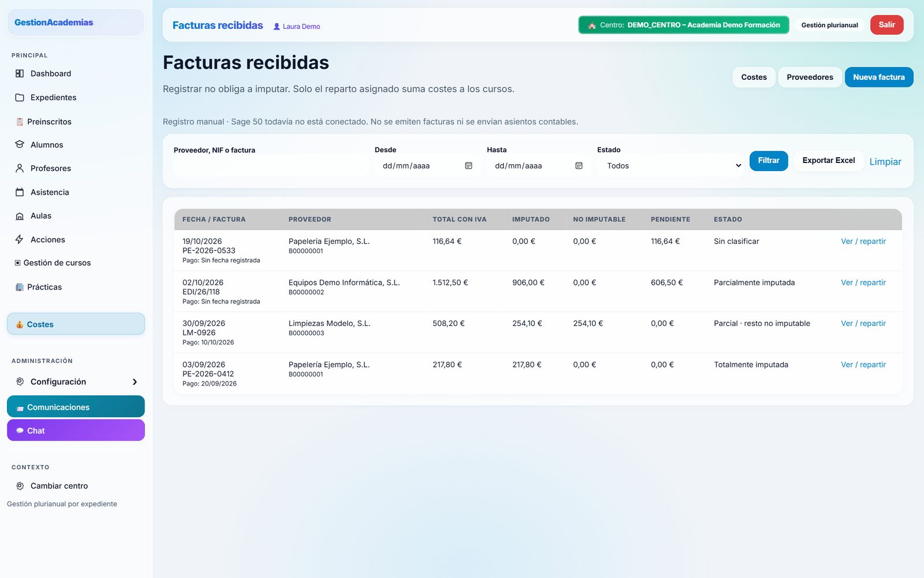
Task: Focus the Proveedor, NIF o factura field
Action: pyautogui.click(x=271, y=165)
